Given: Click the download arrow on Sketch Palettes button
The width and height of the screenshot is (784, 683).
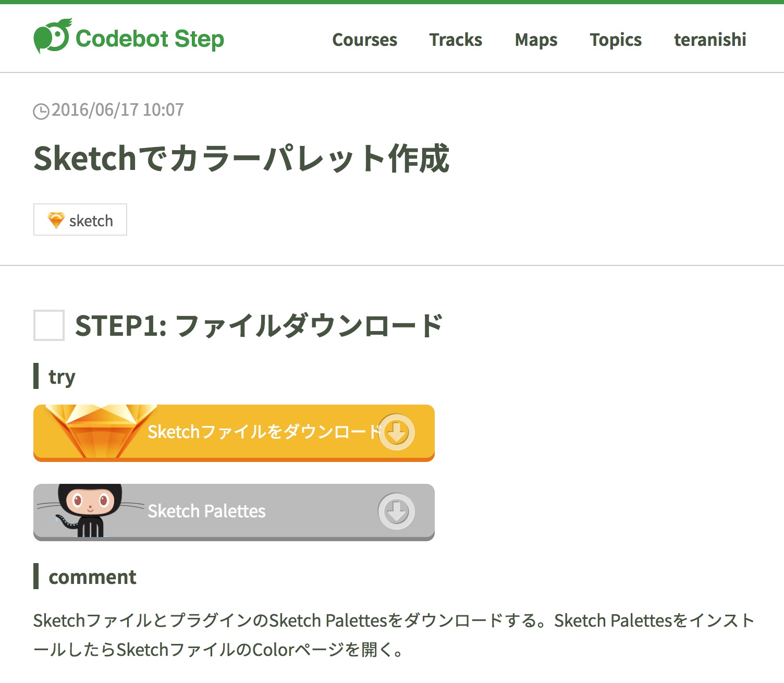Looking at the screenshot, I should point(396,511).
